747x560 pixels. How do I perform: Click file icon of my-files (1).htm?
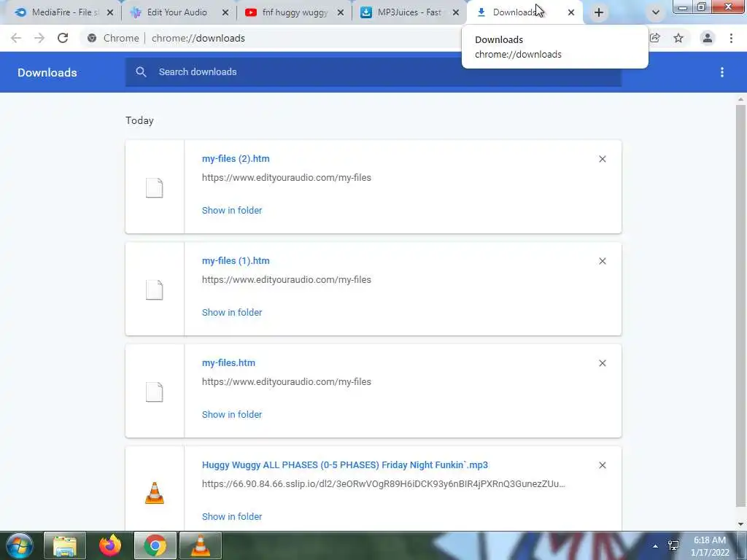pos(155,289)
